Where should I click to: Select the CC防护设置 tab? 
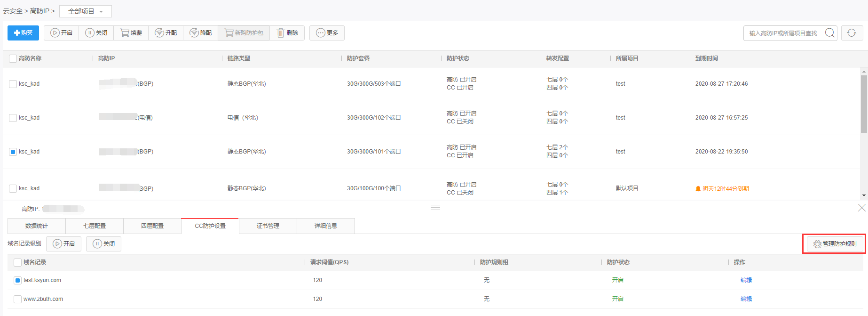(x=210, y=226)
